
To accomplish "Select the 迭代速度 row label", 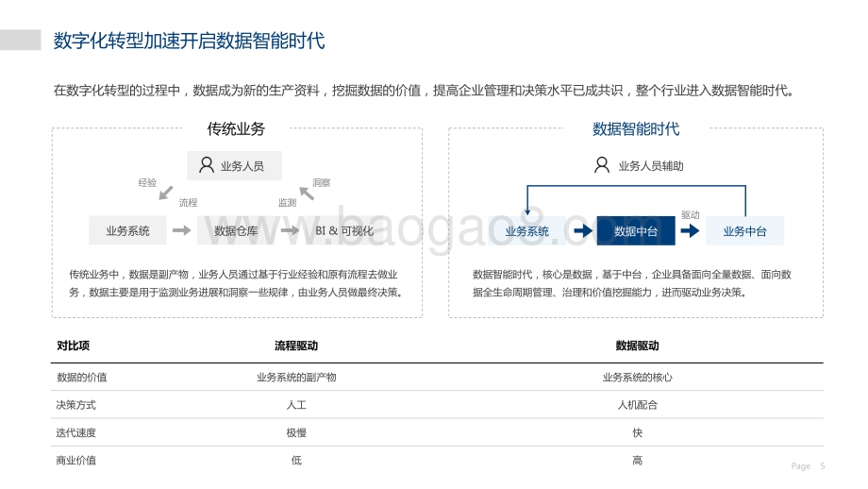I will [75, 432].
